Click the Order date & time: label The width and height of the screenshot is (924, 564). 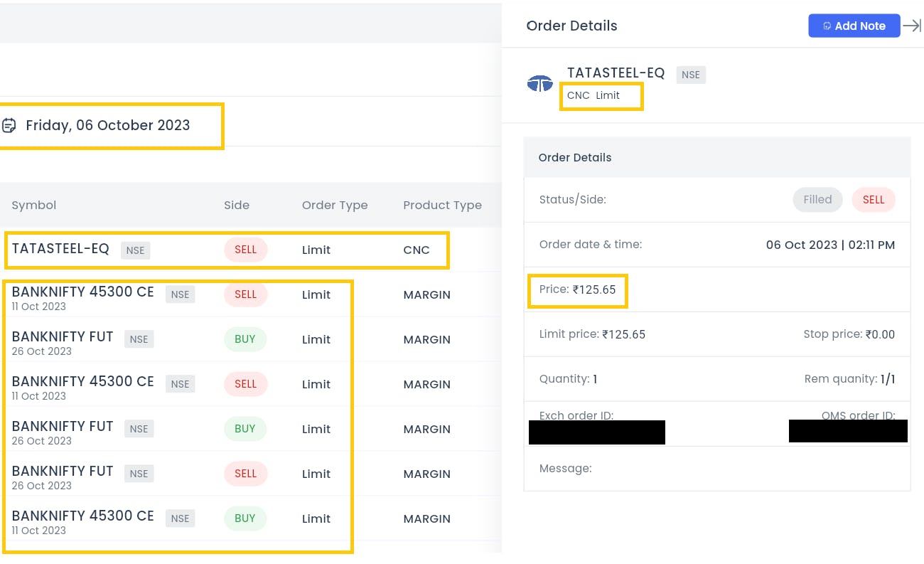pyautogui.click(x=591, y=245)
